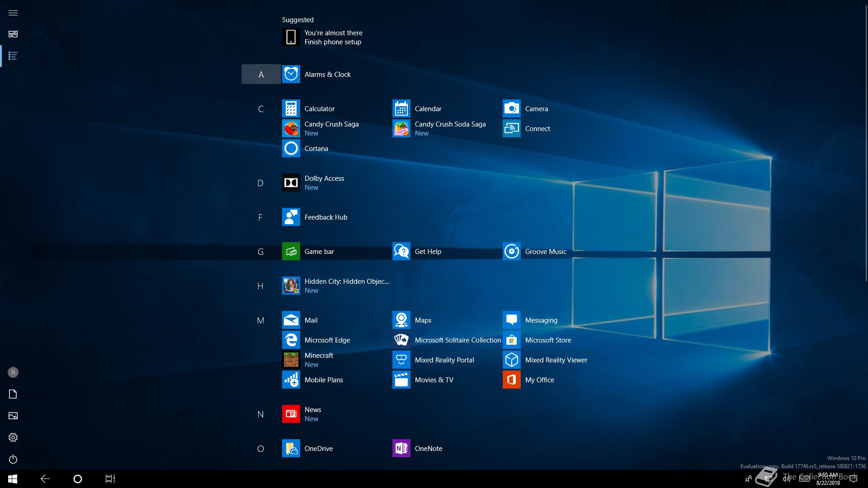
Task: Launch the Game bar icon
Action: 291,251
